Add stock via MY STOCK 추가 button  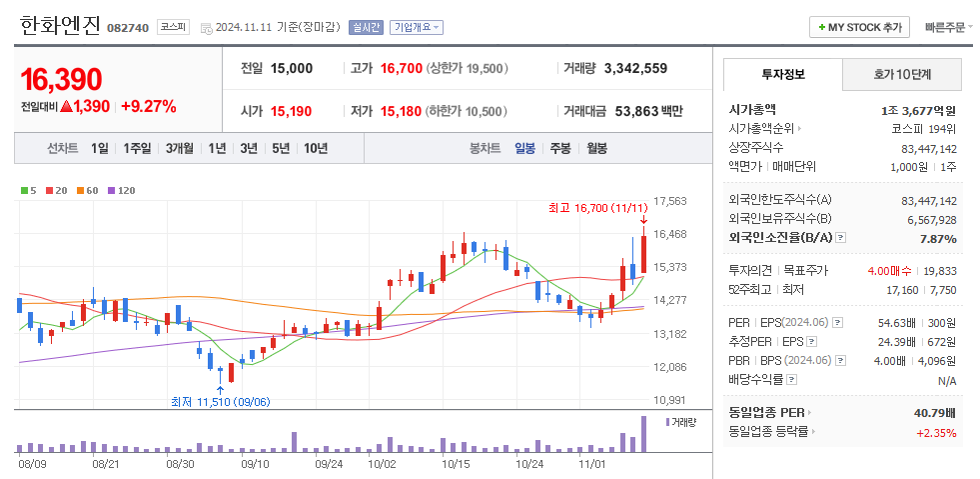pos(859,28)
